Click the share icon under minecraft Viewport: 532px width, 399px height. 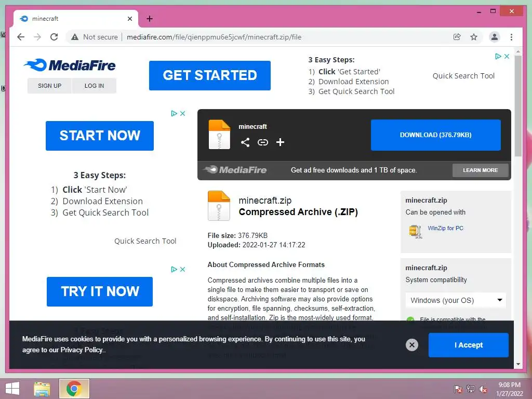(245, 142)
